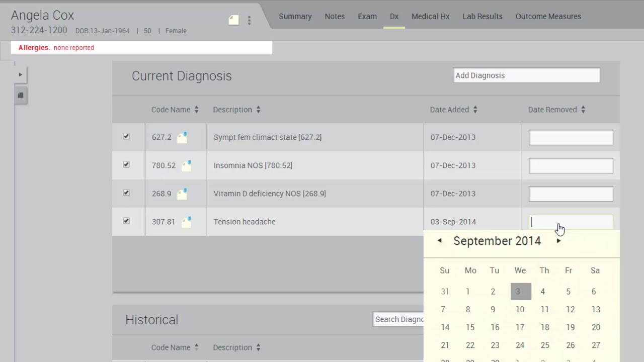
Task: Switch to the Notes tab
Action: (335, 16)
